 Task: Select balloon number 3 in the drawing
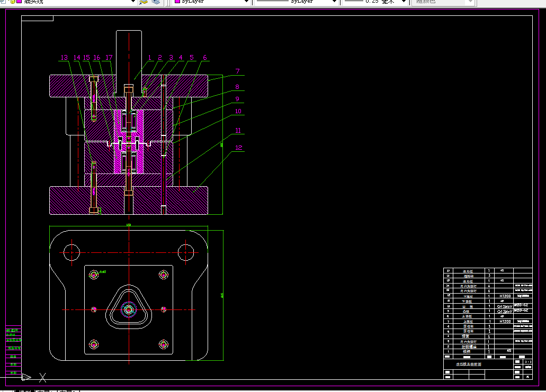coord(171,57)
